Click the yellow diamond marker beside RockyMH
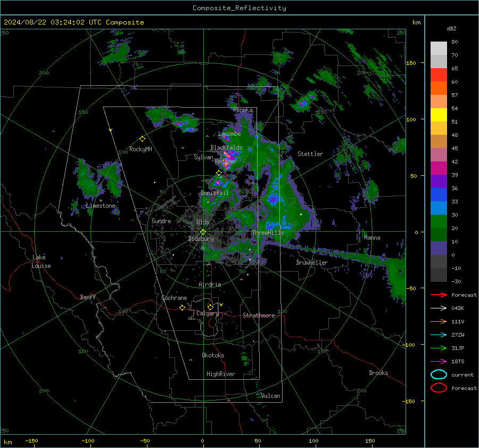The width and height of the screenshot is (479, 448). click(142, 139)
